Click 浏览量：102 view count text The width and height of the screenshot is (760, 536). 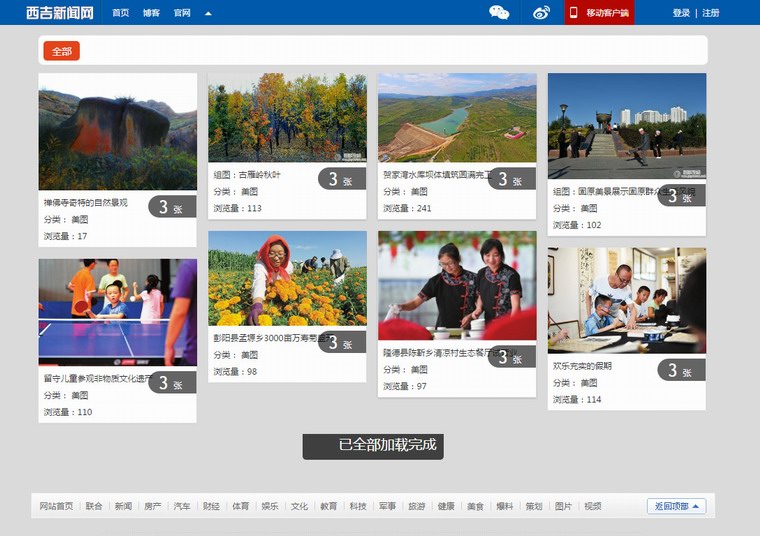577,225
